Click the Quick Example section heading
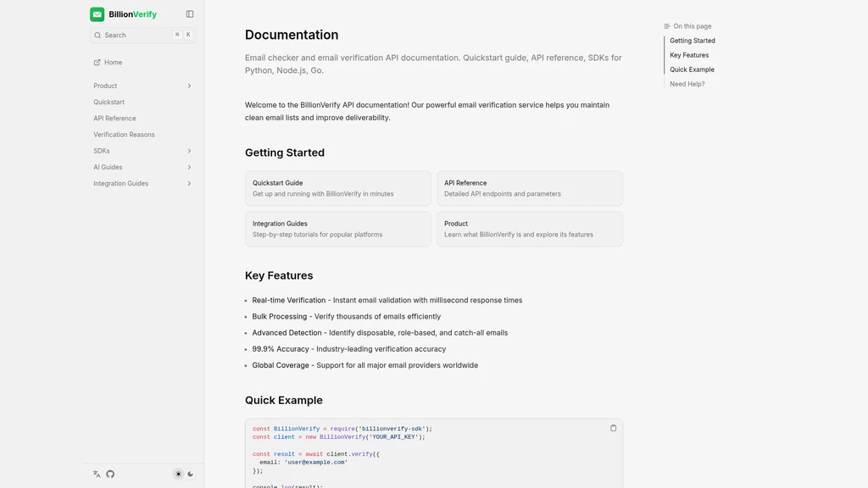Screen dimensions: 868x488 (284, 400)
